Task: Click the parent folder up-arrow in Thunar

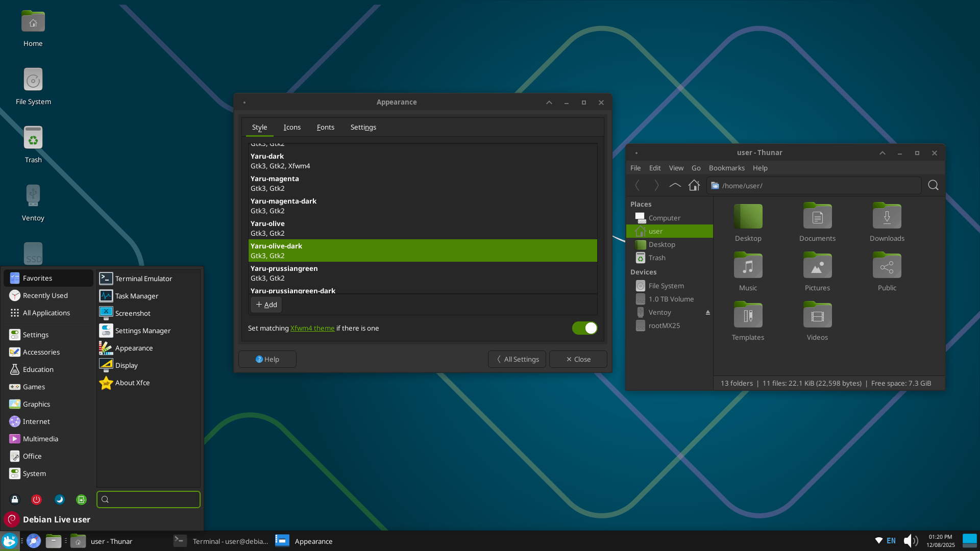Action: click(675, 185)
